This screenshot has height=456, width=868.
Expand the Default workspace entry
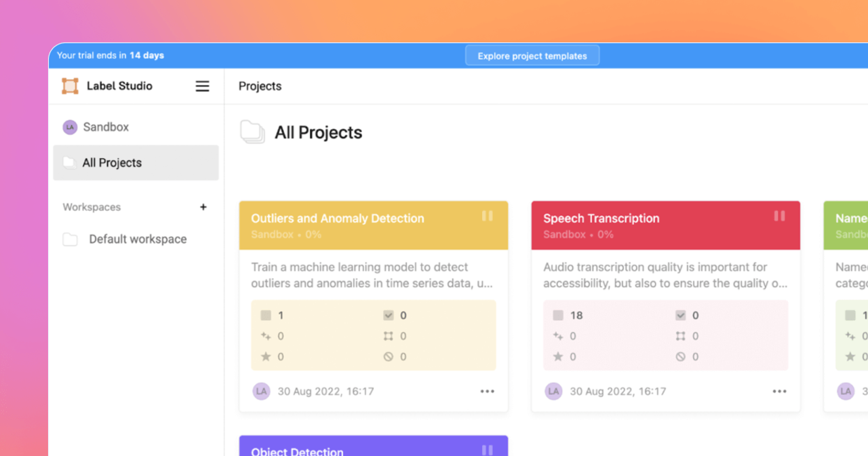[137, 239]
